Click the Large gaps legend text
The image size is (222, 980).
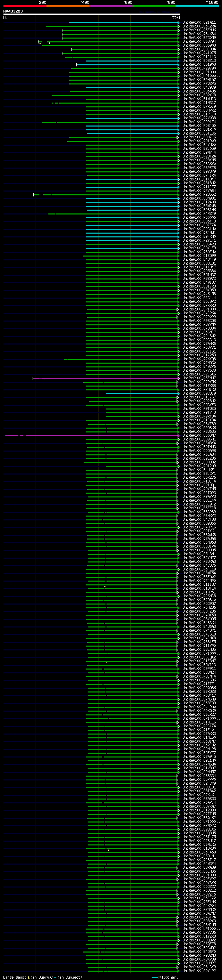tap(15, 977)
